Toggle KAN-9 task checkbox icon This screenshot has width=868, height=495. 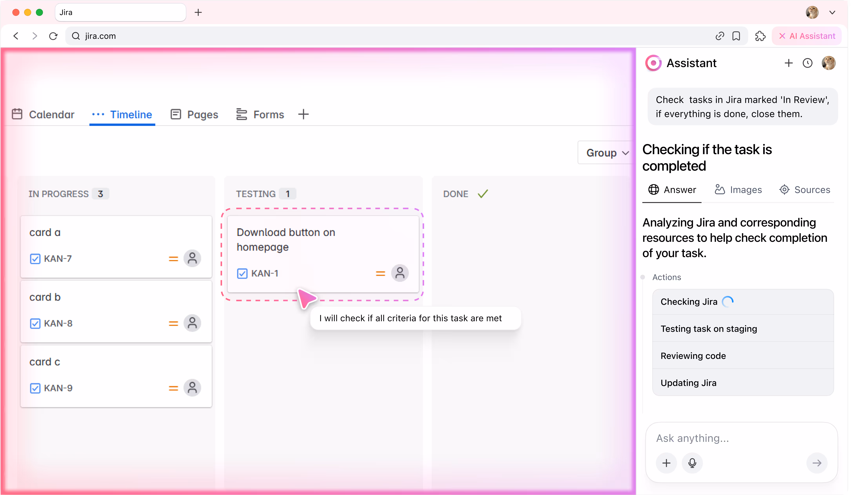tap(35, 388)
